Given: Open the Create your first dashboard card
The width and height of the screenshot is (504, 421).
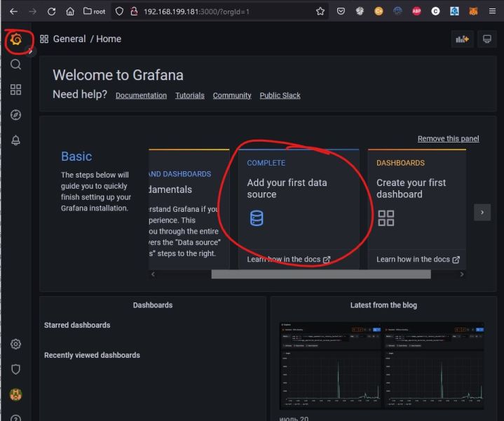Looking at the screenshot, I should click(417, 209).
